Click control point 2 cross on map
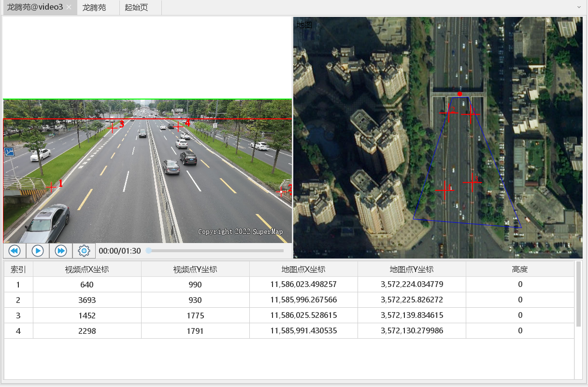This screenshot has height=387, width=588. click(x=448, y=113)
